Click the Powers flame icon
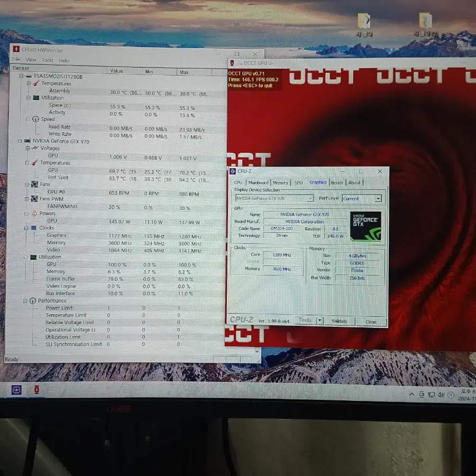The width and height of the screenshot is (476, 476). pyautogui.click(x=34, y=214)
